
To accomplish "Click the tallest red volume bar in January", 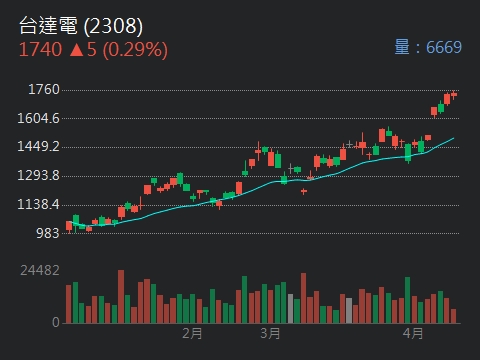I will pyautogui.click(x=121, y=297).
